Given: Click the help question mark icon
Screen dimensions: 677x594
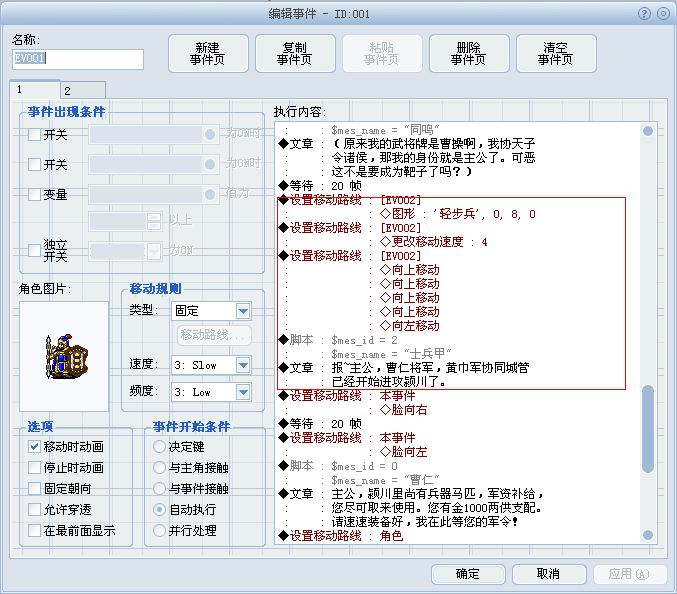Looking at the screenshot, I should pos(644,14).
